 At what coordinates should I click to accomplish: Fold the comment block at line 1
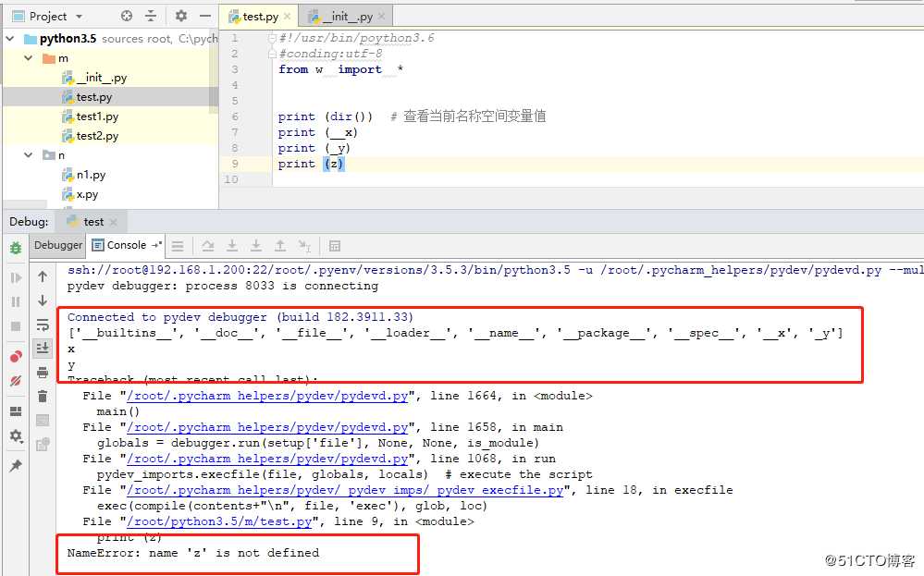click(x=272, y=38)
